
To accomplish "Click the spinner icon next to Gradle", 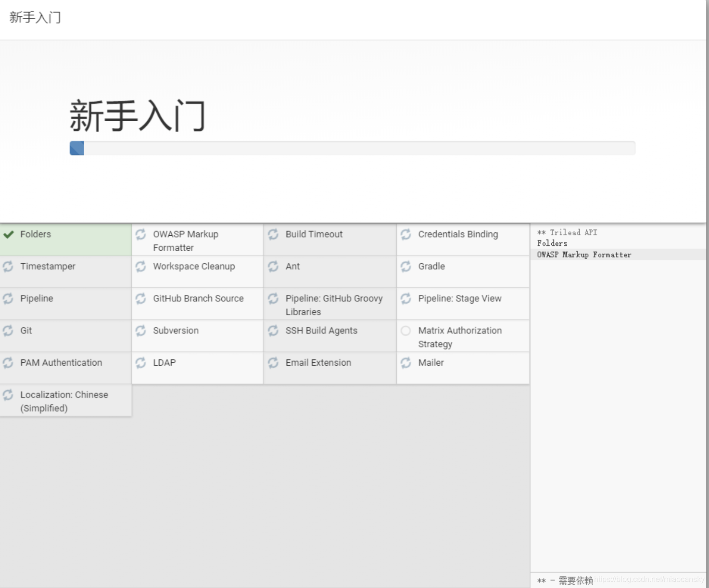I will point(406,267).
